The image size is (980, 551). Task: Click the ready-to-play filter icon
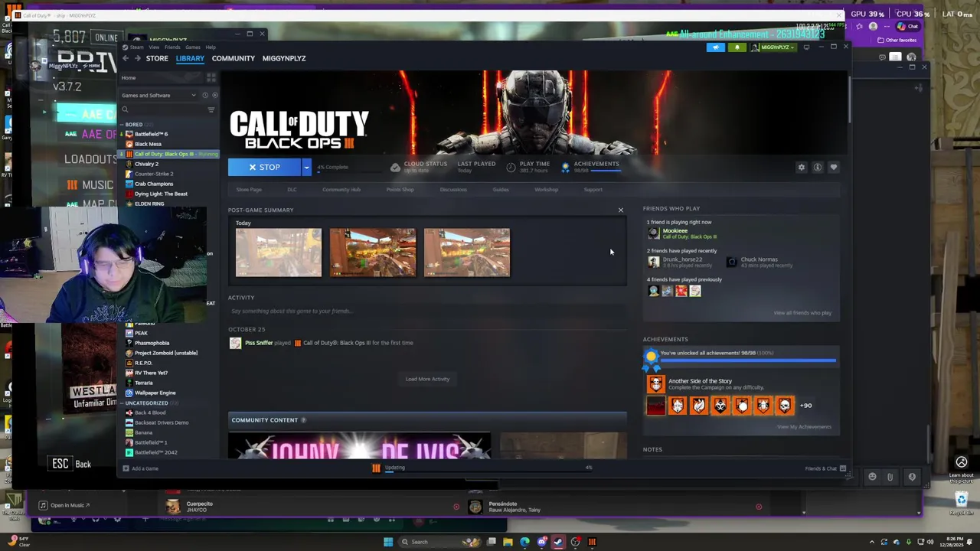[x=214, y=95]
